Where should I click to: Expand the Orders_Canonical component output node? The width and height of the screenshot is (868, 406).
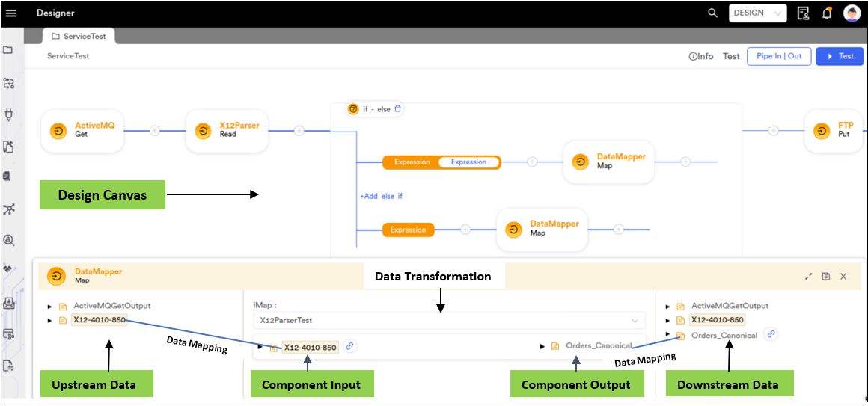541,346
